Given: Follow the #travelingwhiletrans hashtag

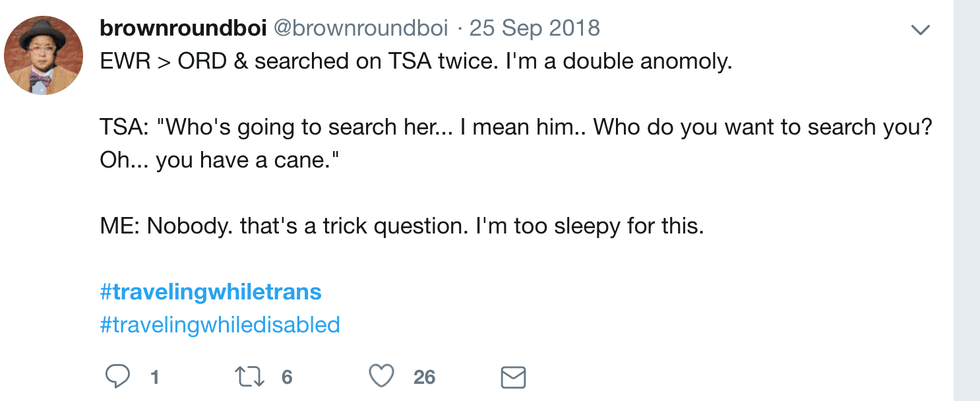Looking at the screenshot, I should pos(211,292).
